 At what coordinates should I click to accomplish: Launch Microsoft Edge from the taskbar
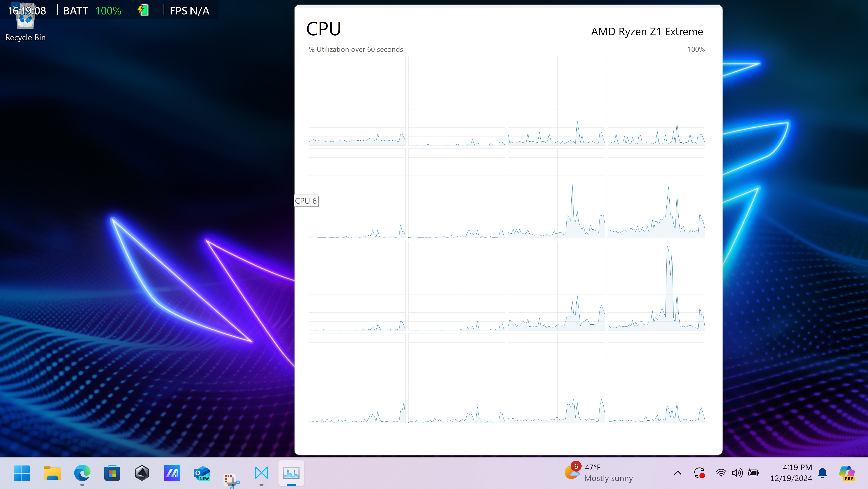point(82,473)
